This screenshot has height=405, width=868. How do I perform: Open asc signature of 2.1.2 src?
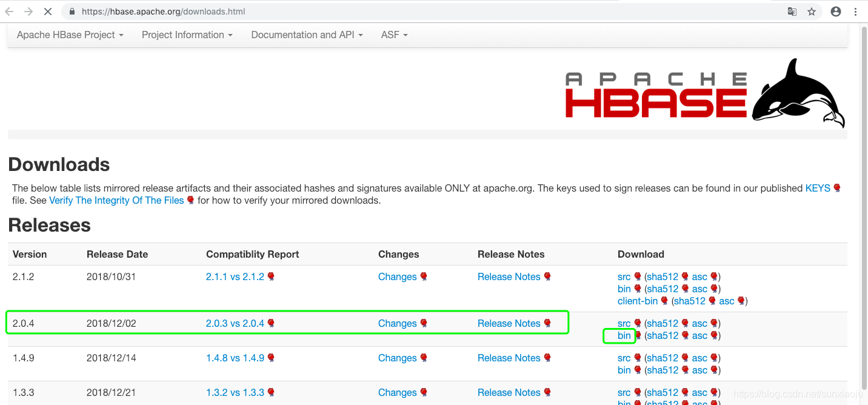(699, 276)
